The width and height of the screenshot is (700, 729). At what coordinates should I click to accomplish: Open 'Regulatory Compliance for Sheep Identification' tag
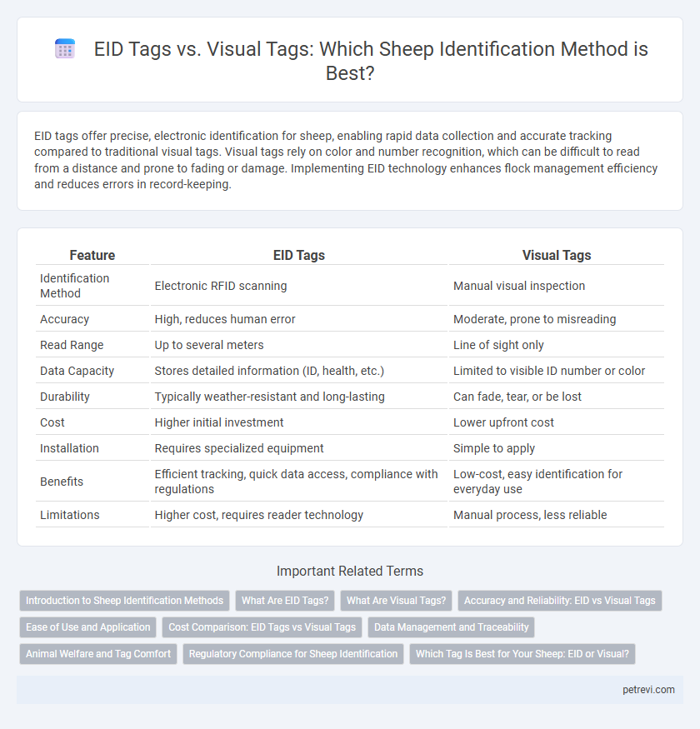[293, 654]
